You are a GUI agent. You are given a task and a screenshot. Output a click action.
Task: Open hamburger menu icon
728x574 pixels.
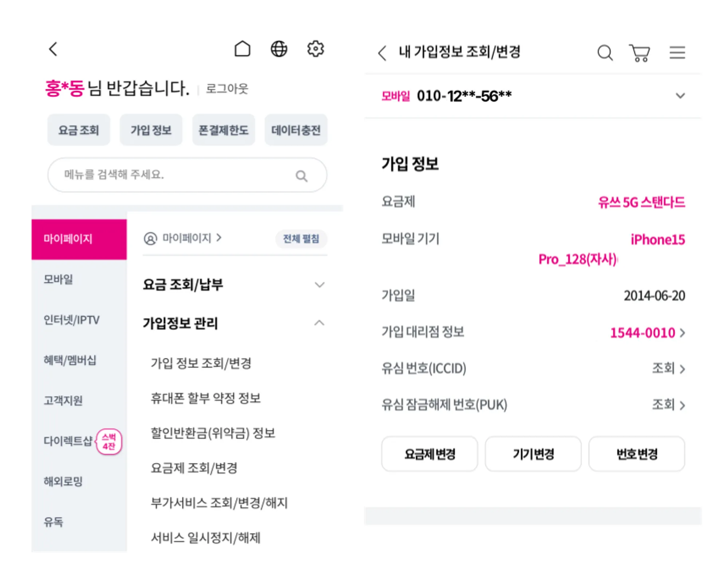point(677,52)
